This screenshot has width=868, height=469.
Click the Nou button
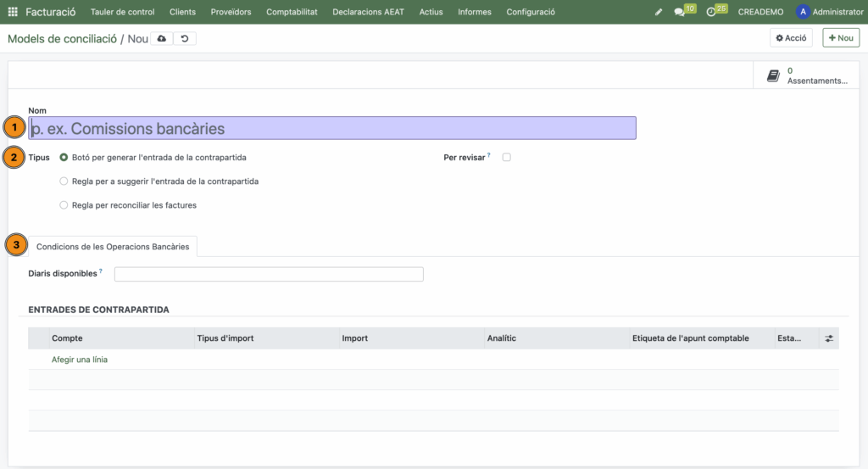point(841,38)
